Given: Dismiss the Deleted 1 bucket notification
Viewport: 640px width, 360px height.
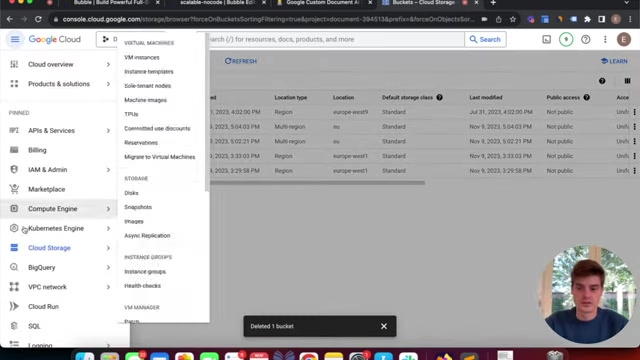Looking at the screenshot, I should coord(384,326).
